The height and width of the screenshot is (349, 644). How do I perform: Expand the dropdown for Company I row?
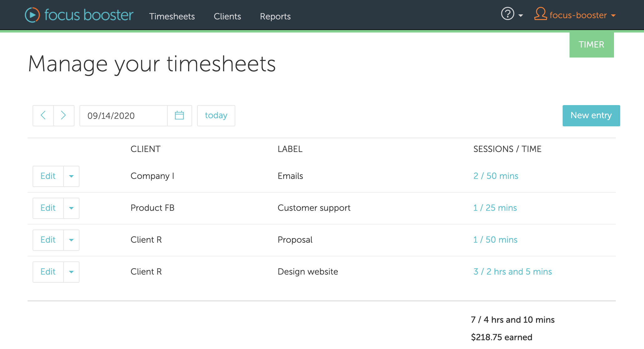[x=71, y=176]
